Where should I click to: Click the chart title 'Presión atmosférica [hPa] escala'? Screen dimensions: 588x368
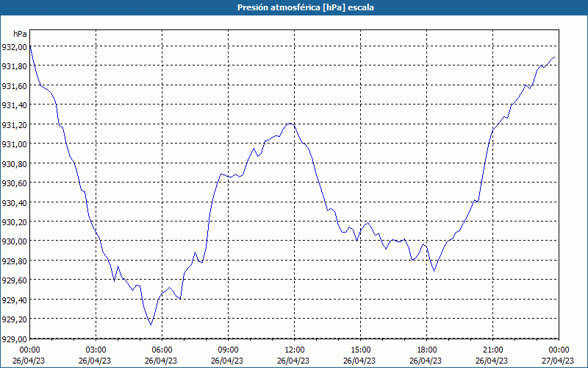coord(305,7)
